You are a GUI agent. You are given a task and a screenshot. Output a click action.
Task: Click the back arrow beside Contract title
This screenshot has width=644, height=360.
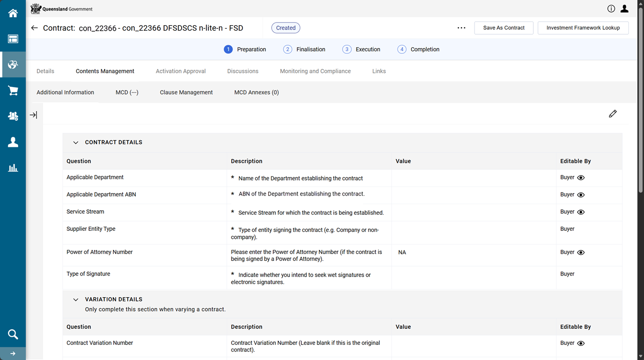tap(34, 28)
